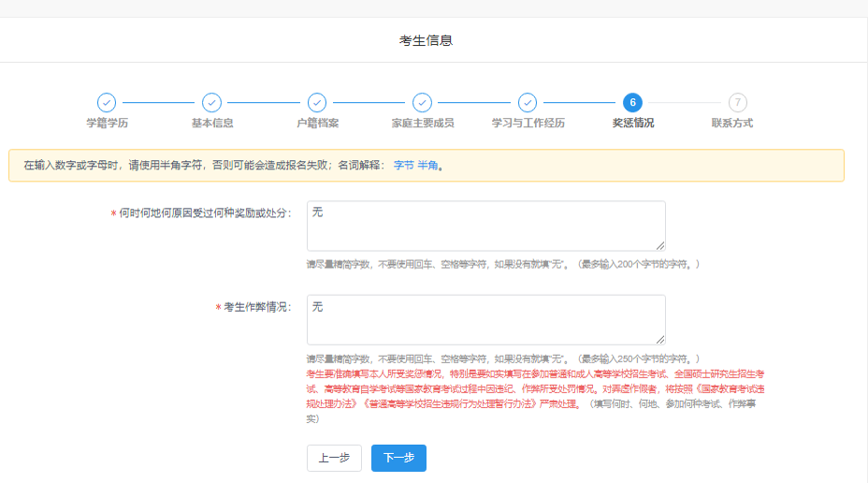Open the 户籍档案 step label
This screenshot has width=868, height=483.
[x=317, y=124]
